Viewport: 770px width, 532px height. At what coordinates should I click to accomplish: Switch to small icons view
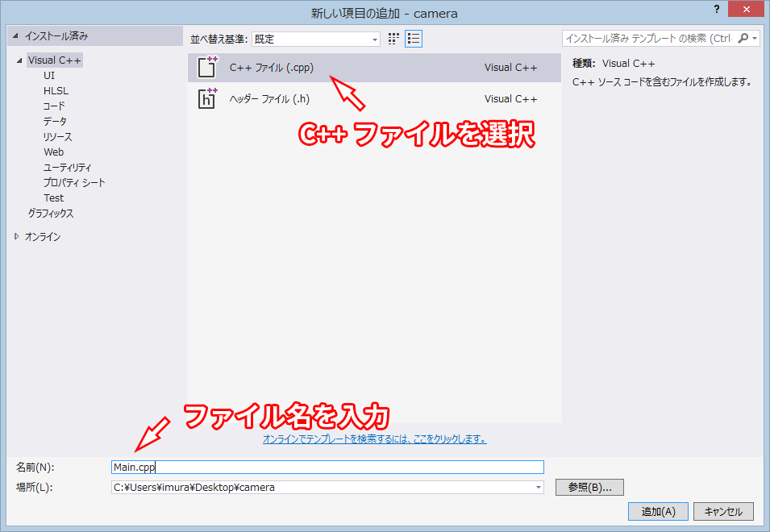[393, 38]
